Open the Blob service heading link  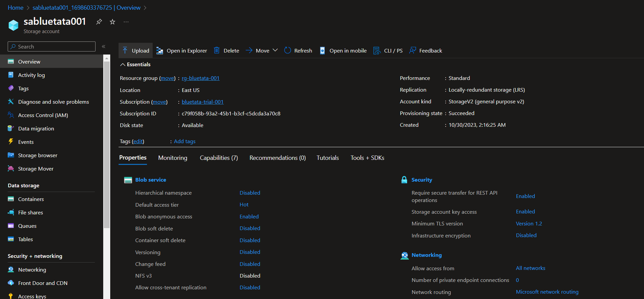click(151, 180)
